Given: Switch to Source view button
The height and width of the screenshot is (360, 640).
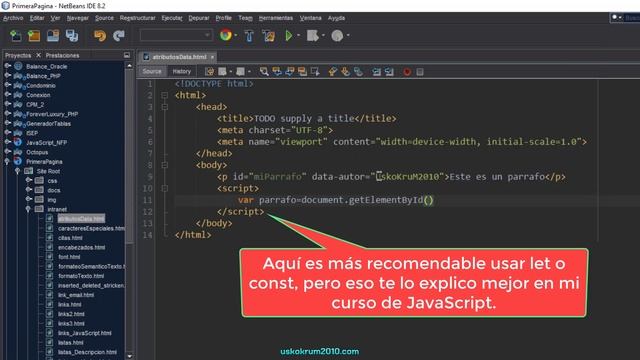Looking at the screenshot, I should click(152, 71).
